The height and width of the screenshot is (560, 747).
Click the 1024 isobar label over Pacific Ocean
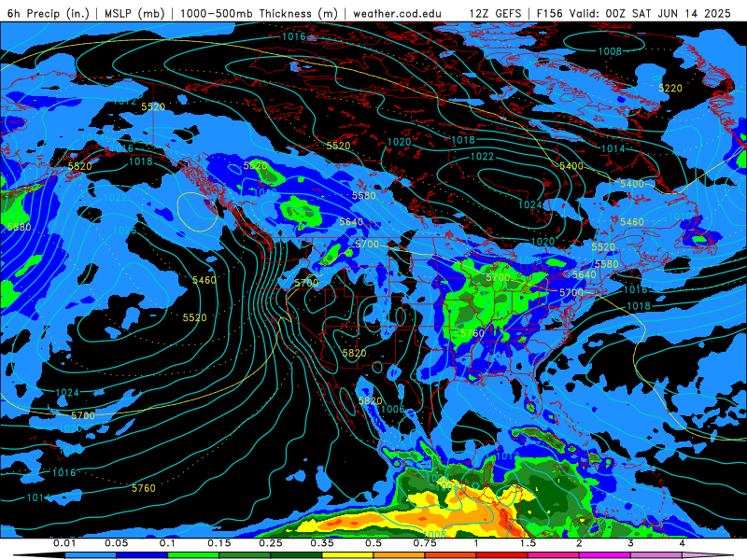pos(67,393)
